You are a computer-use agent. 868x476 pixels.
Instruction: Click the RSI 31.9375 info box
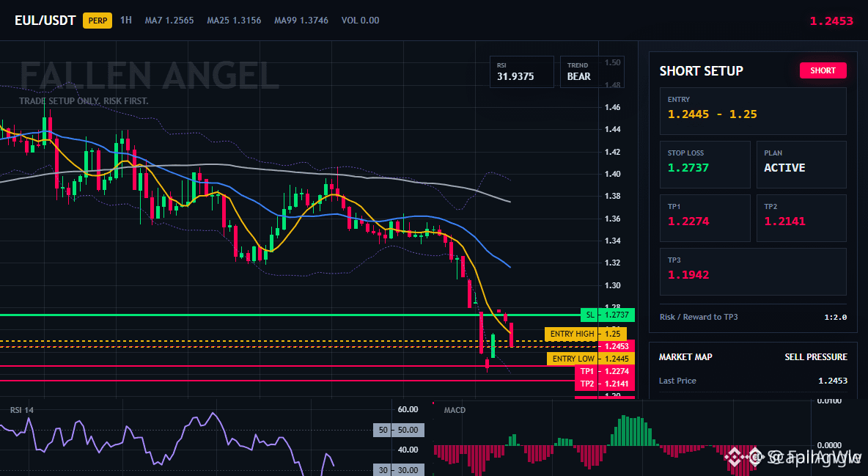coord(521,71)
